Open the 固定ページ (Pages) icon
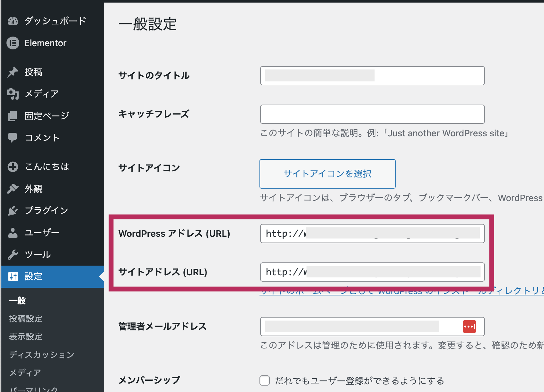This screenshot has width=544, height=392. click(13, 115)
